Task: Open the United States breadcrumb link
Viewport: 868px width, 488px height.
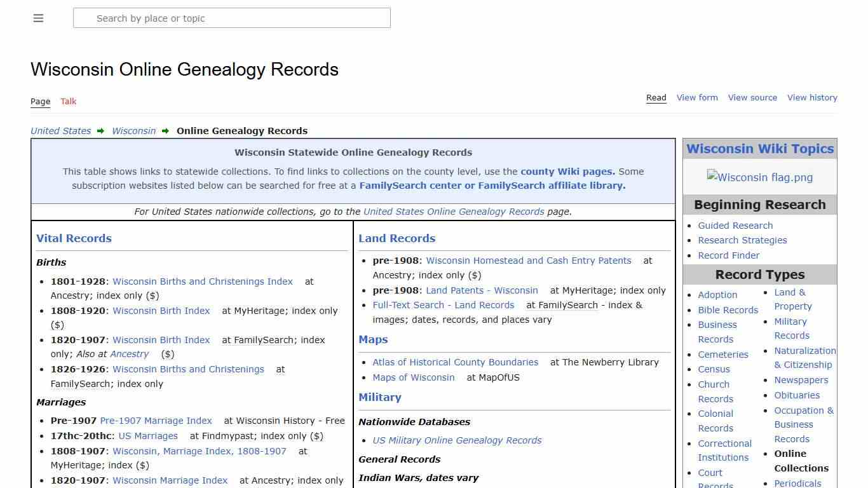Action: (60, 131)
